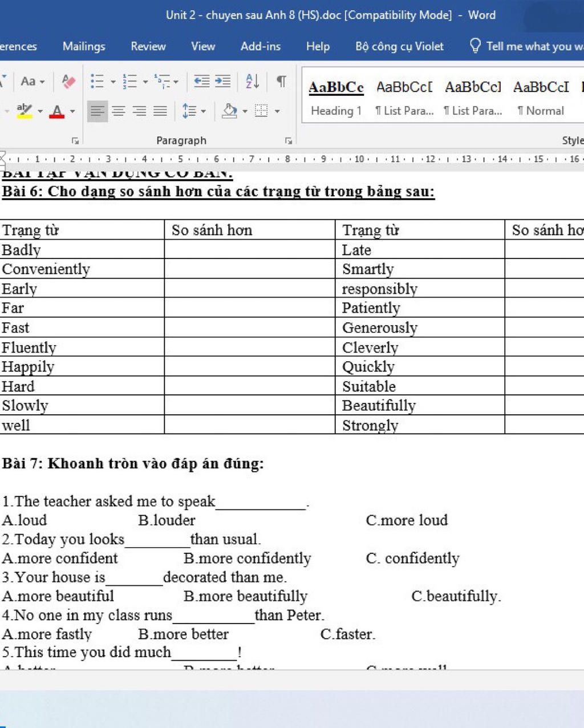Apply paragraph shading with paint bucket

click(x=229, y=111)
